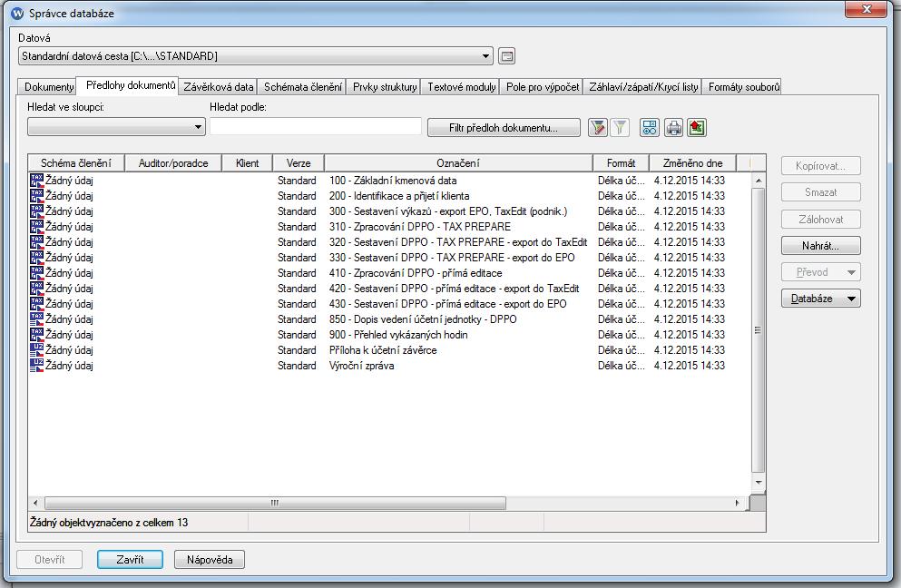
Task: Click the horizontal scrollbar left arrow
Action: [x=35, y=503]
